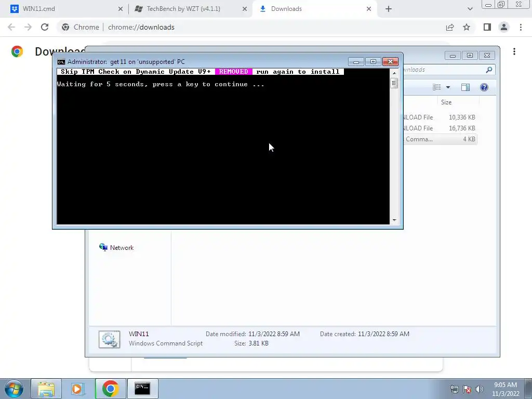Viewport: 532px width, 399px height.
Task: Open a new Chrome tab
Action: tap(389, 9)
